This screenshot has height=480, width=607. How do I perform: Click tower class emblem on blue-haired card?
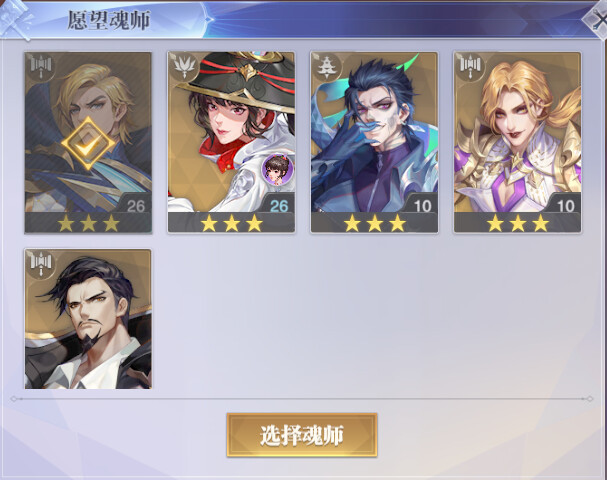coord(327,66)
